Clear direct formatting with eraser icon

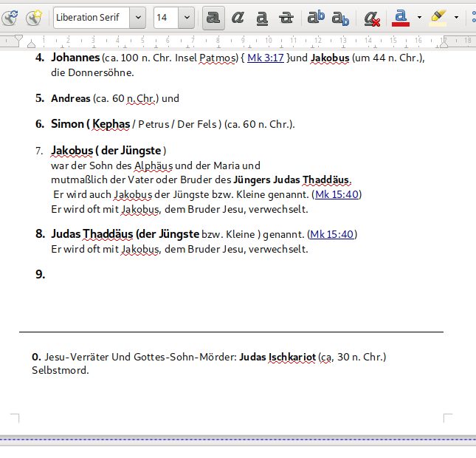pos(373,18)
